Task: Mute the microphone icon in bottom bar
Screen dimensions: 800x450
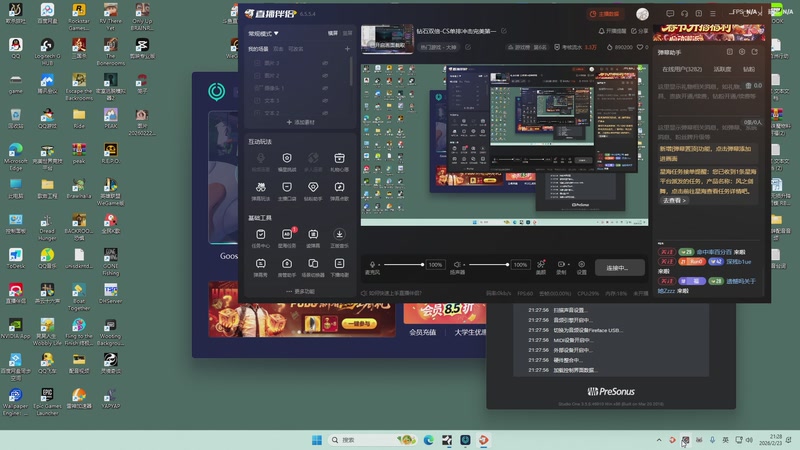Action: coord(372,264)
